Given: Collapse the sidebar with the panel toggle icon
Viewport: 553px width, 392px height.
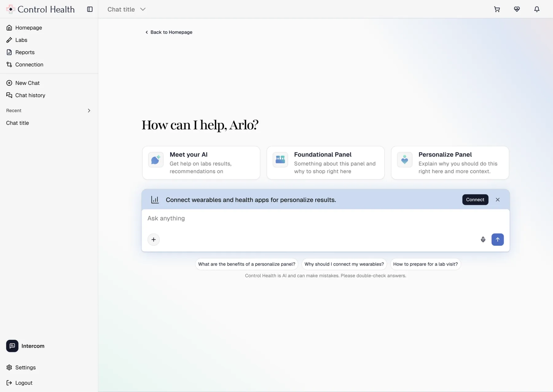Looking at the screenshot, I should [x=90, y=9].
